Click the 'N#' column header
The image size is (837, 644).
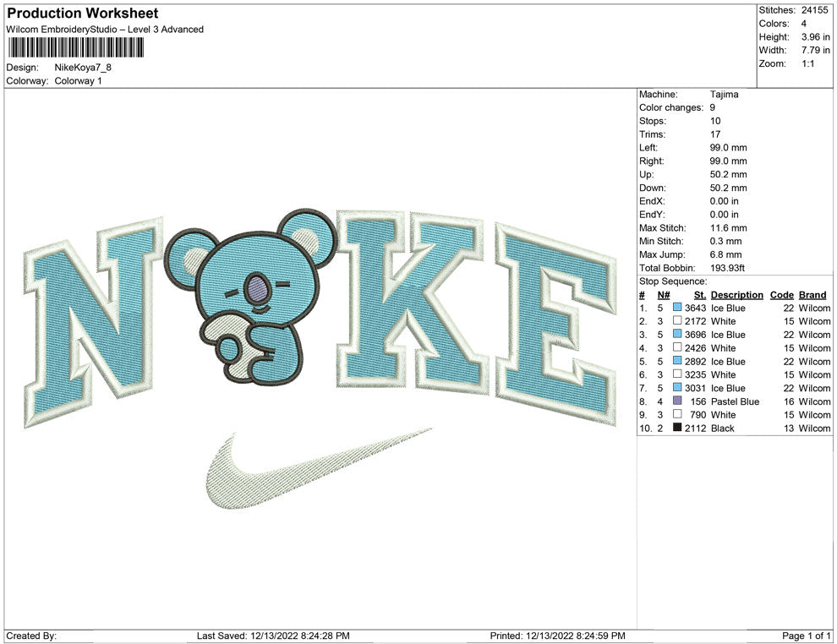pos(664,295)
